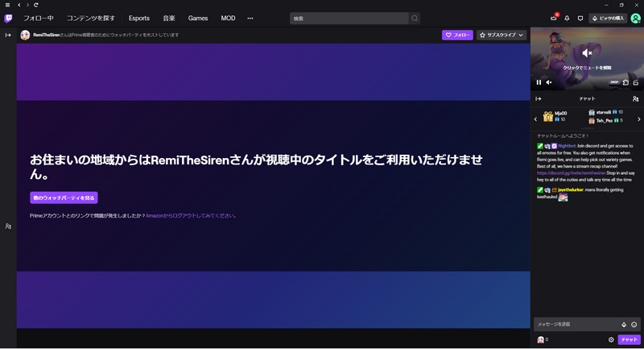Screen dimensions: 644x349
Task: Toggle the small volume mute icon
Action: (x=549, y=82)
